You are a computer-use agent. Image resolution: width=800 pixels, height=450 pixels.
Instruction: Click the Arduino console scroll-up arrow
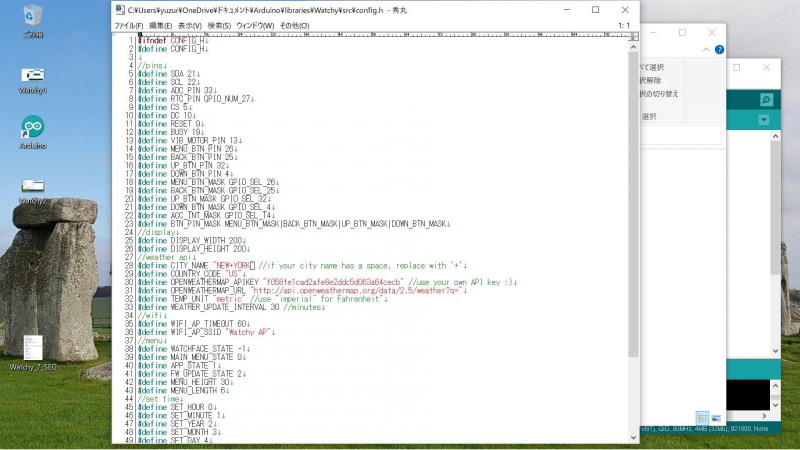[776, 386]
